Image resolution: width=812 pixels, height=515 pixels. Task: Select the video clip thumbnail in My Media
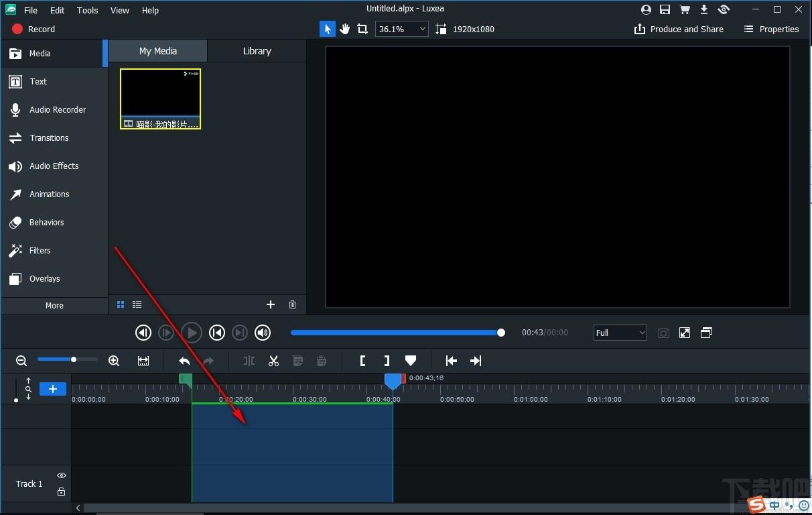coord(160,99)
